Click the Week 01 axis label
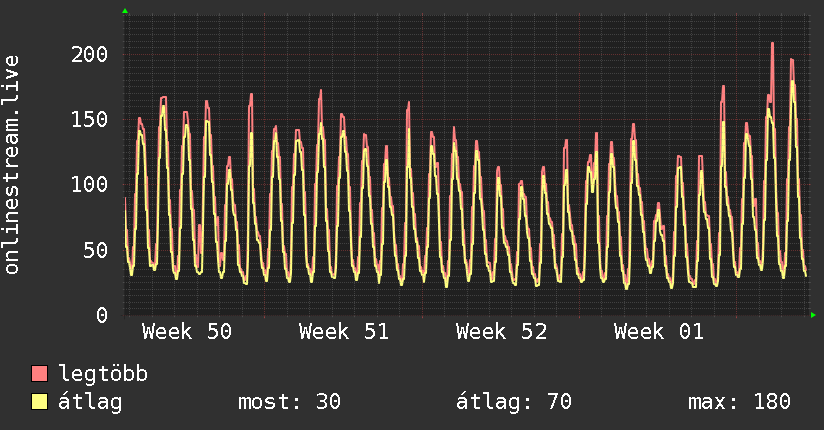 (658, 332)
